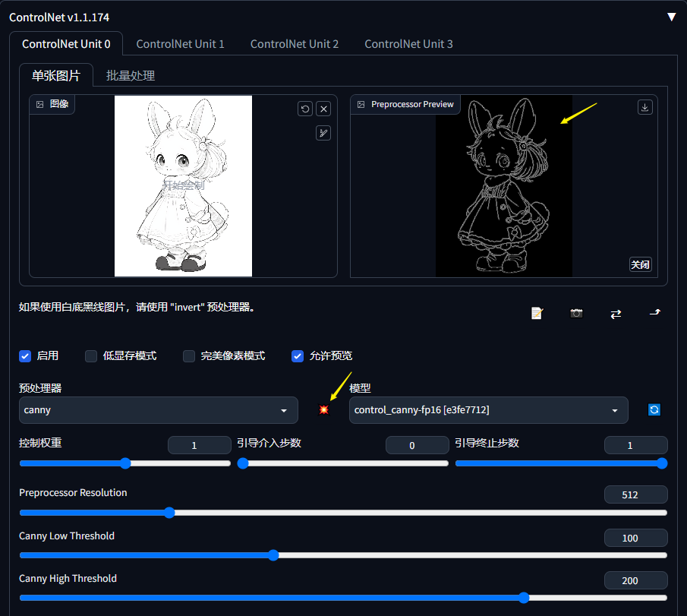
Task: Adjust the Preprocessor Resolution slider
Action: coord(343,513)
